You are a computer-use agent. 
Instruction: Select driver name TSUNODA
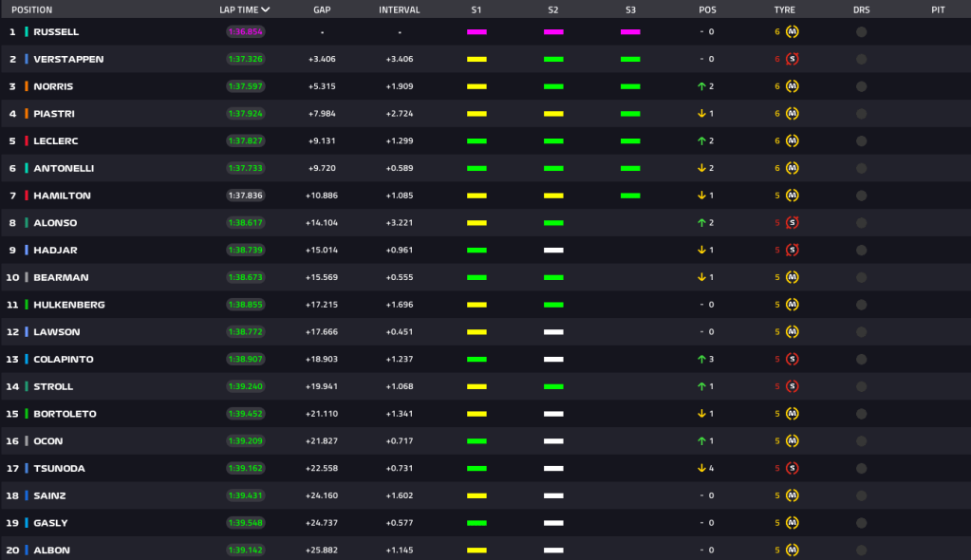(60, 468)
